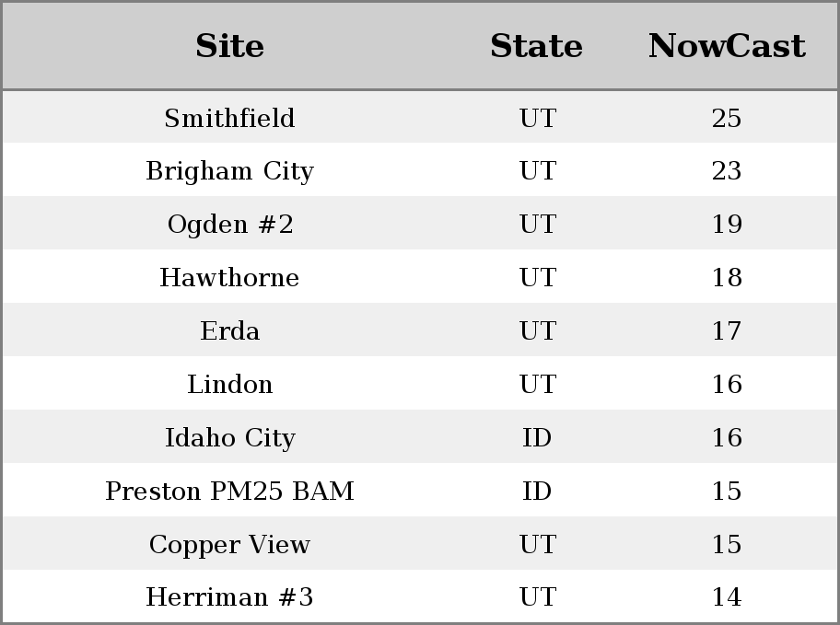Click the Brigham City site cell
The height and width of the screenshot is (625, 840).
(x=229, y=171)
